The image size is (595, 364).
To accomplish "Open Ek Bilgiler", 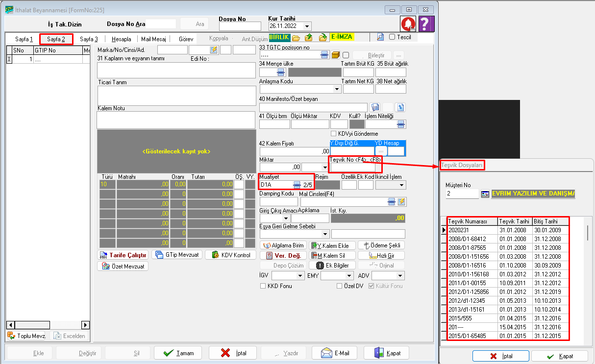I will click(x=332, y=265).
